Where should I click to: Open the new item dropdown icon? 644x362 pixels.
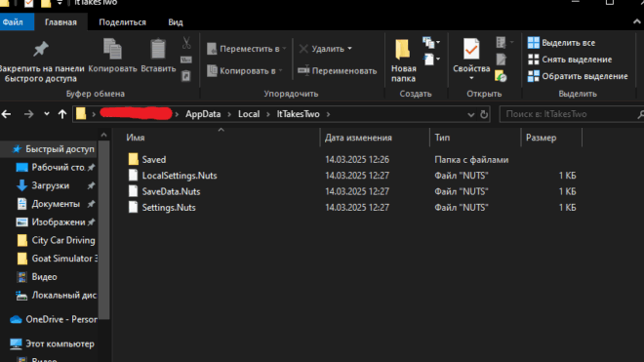tap(431, 42)
